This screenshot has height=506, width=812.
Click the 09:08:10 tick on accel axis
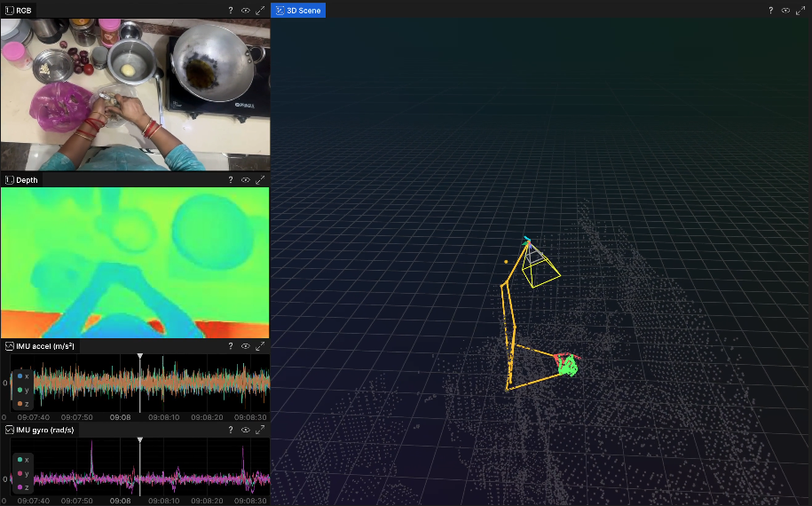point(163,417)
